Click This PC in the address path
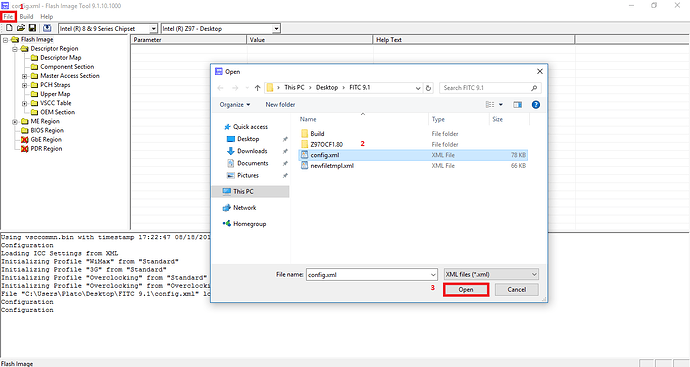The height and width of the screenshot is (367, 690). [294, 88]
